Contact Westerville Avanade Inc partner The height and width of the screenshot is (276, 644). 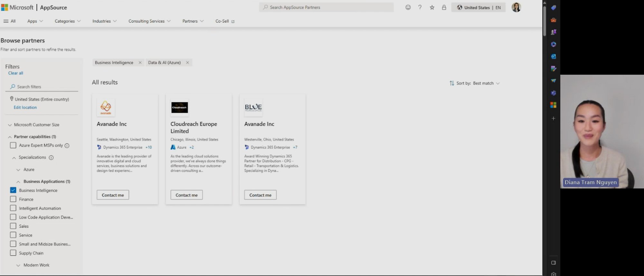260,195
